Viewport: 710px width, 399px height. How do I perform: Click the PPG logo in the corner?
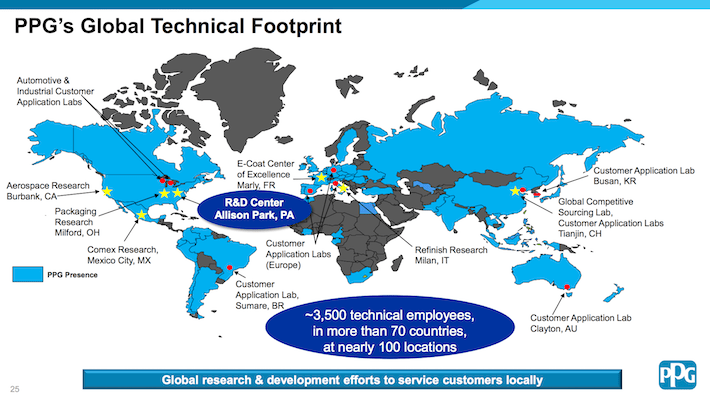pos(677,375)
